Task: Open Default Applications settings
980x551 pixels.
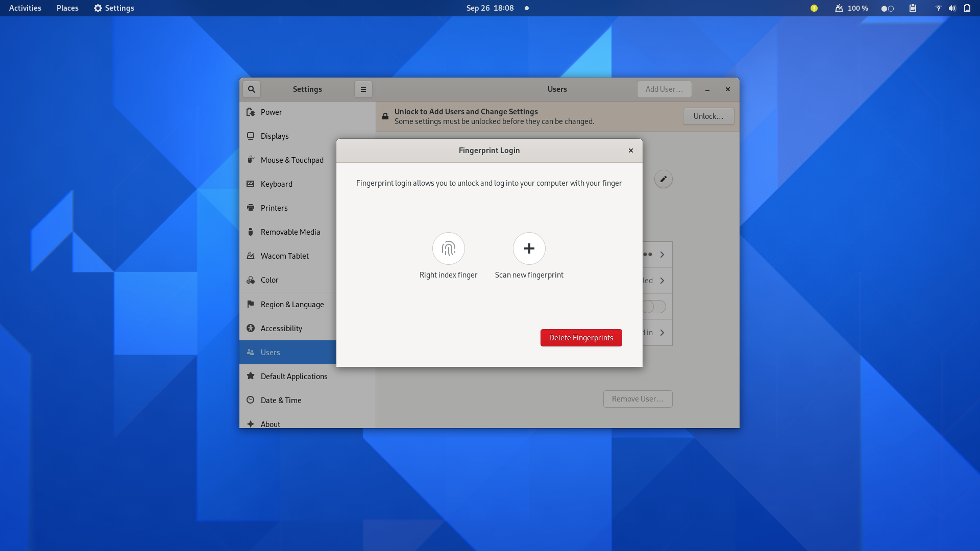Action: click(x=307, y=377)
